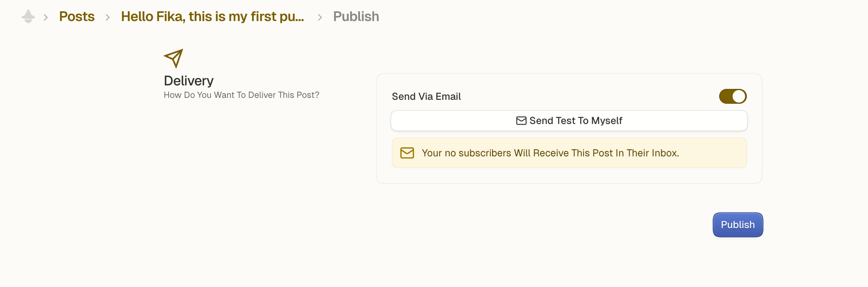The width and height of the screenshot is (868, 287).
Task: Click envelope icon in subscribers notice
Action: [x=407, y=153]
